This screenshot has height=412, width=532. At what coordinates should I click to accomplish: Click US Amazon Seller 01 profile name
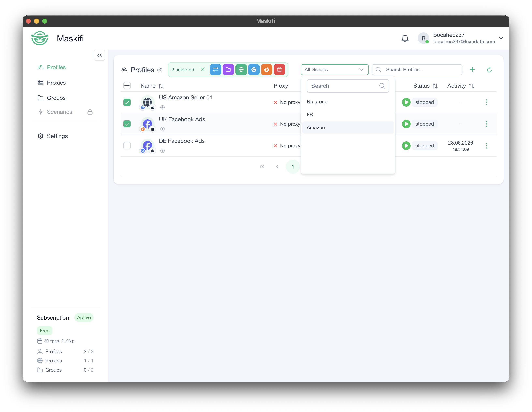coord(185,97)
